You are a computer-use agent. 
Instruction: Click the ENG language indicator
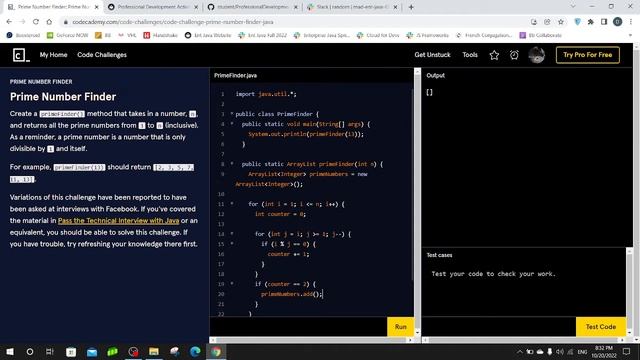click(582, 351)
